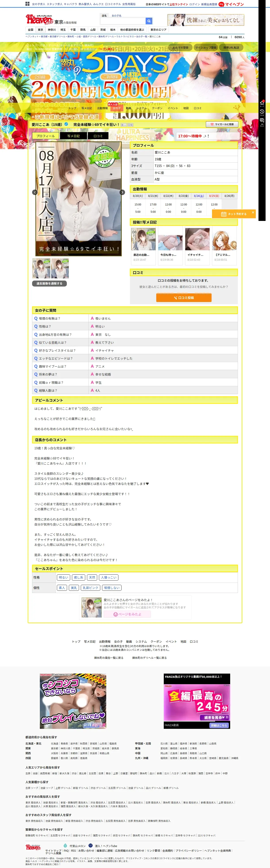Click the red 'my' マイヘブン icon
The image size is (270, 868).
point(221,4)
